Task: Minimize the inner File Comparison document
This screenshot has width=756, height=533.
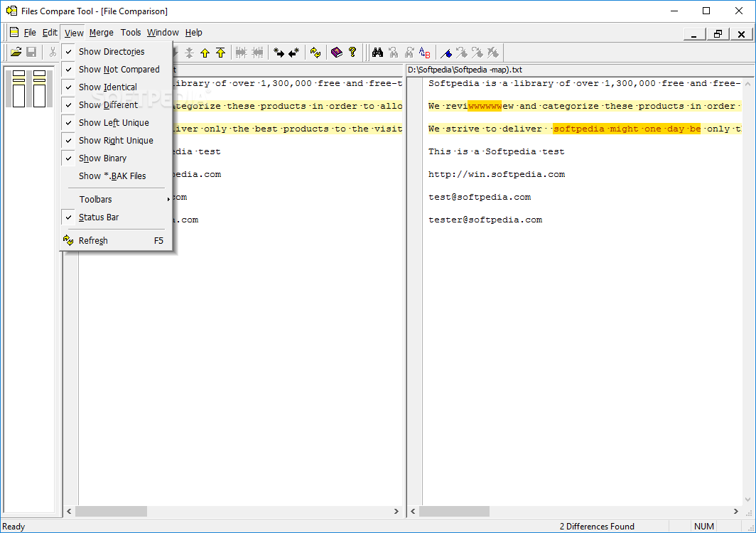Action: [x=694, y=34]
